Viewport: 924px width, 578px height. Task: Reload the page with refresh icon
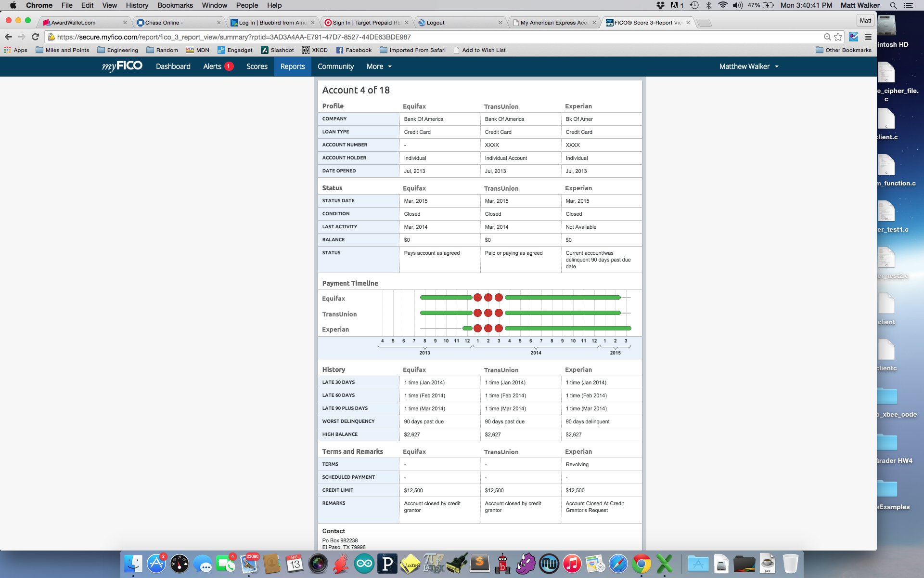(x=35, y=37)
